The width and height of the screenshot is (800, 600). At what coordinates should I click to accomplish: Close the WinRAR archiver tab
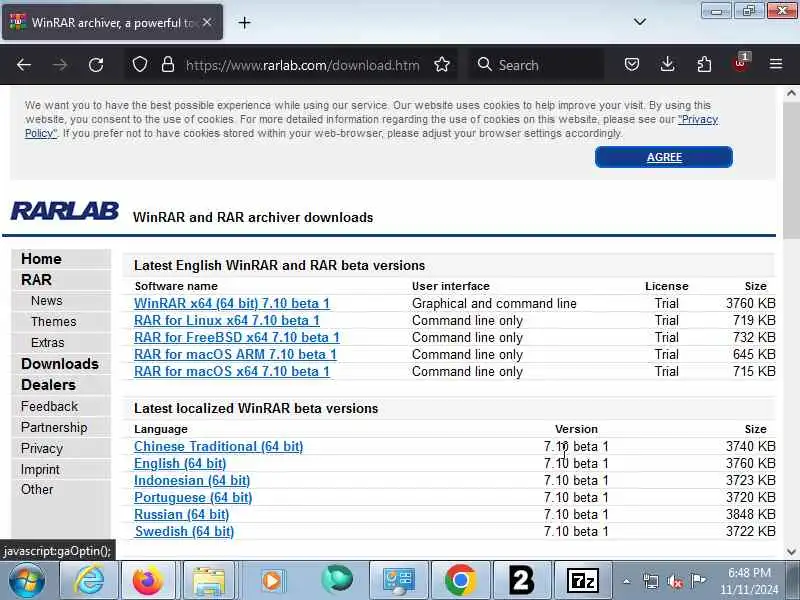[207, 22]
